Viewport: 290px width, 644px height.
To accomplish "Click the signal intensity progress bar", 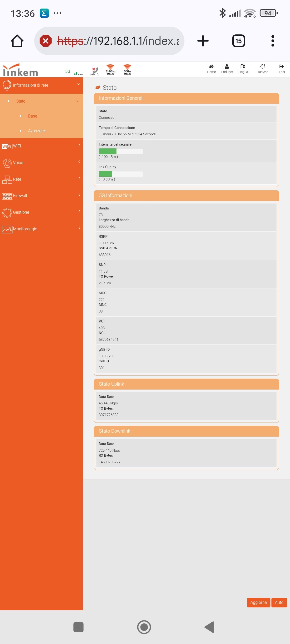I will click(x=121, y=151).
